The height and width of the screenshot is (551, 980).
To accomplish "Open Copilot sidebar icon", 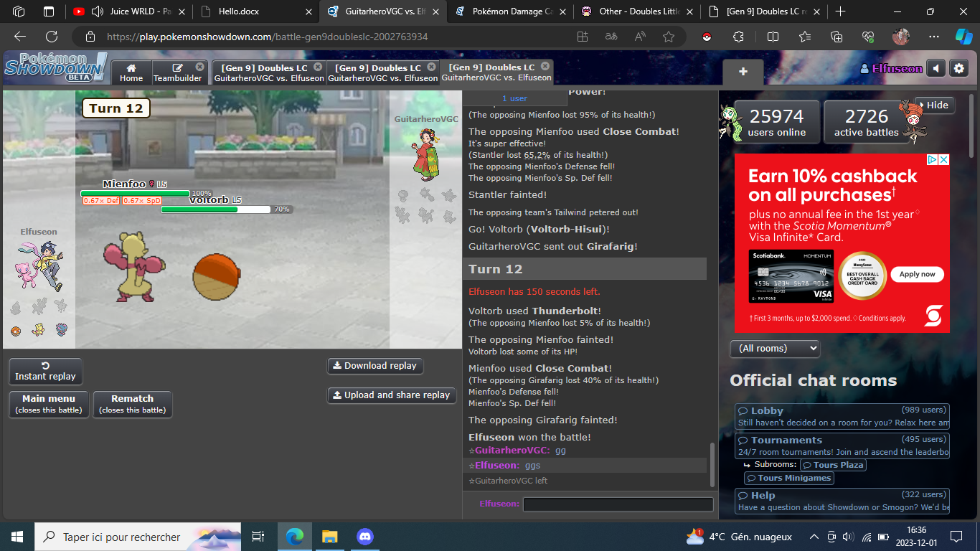I will (x=963, y=37).
